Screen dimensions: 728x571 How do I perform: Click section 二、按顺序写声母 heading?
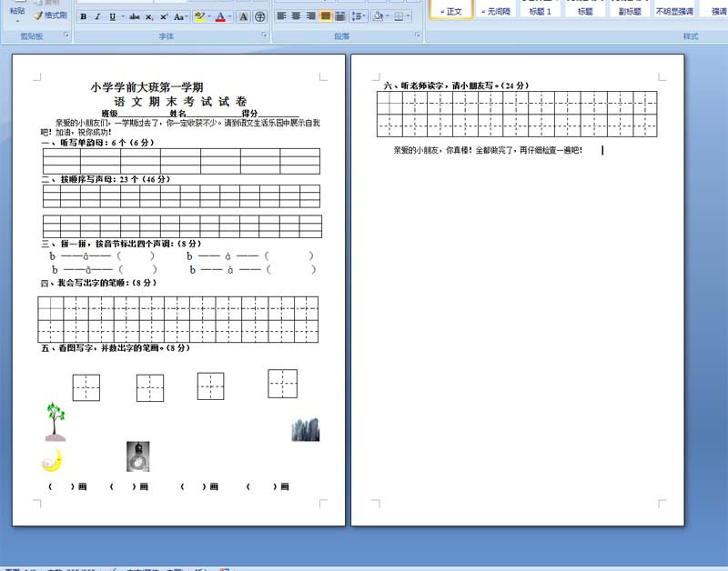pos(106,179)
